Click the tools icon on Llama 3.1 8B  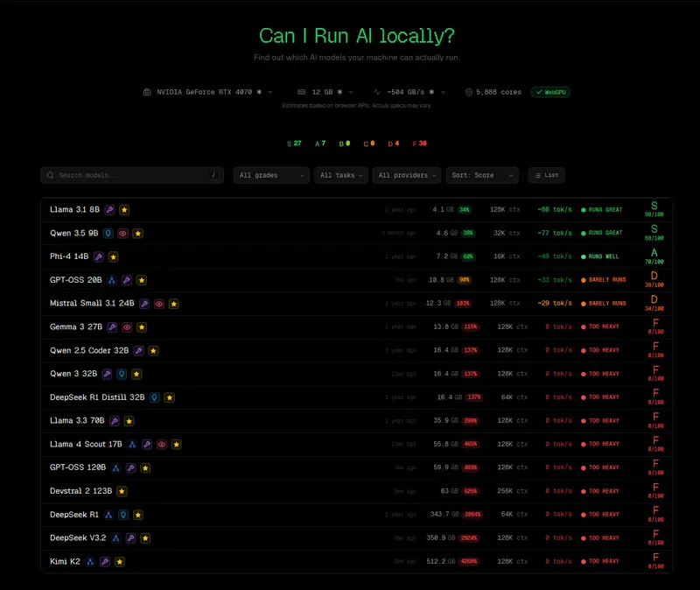pyautogui.click(x=108, y=209)
